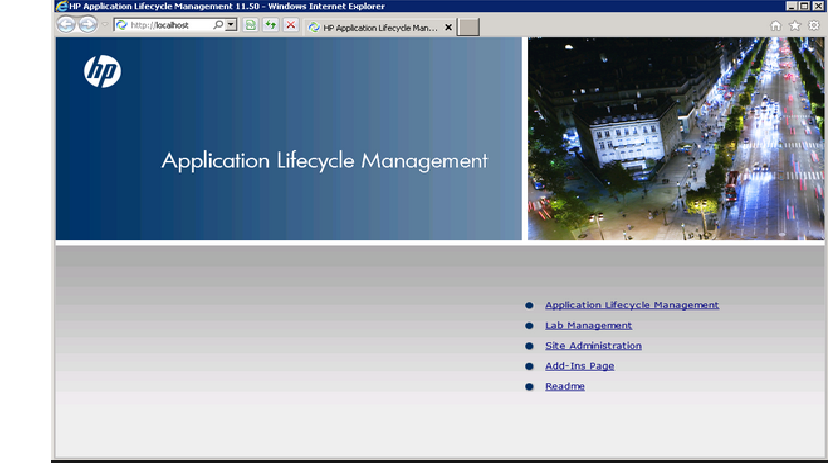
Task: Open the Application Lifecycle Management link
Action: (x=632, y=305)
